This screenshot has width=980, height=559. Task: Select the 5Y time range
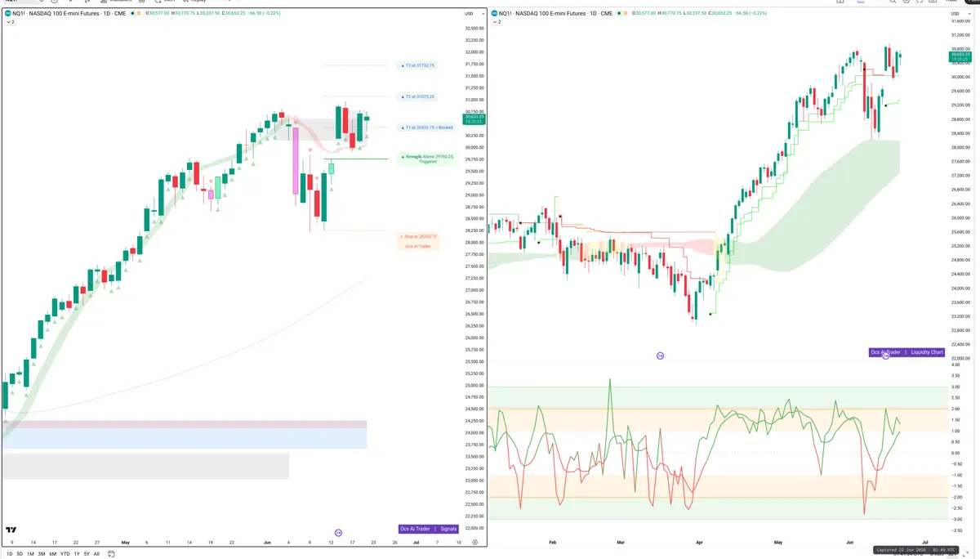[x=87, y=554]
